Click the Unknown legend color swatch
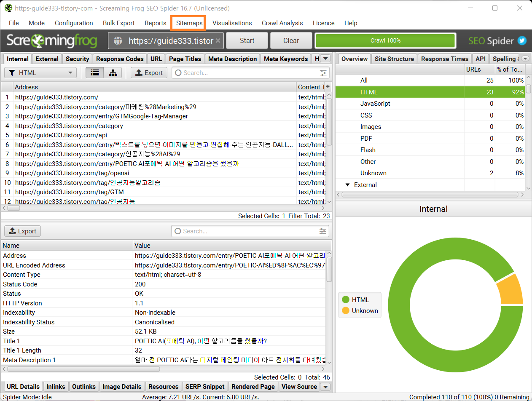Image resolution: width=532 pixels, height=401 pixels. point(346,311)
